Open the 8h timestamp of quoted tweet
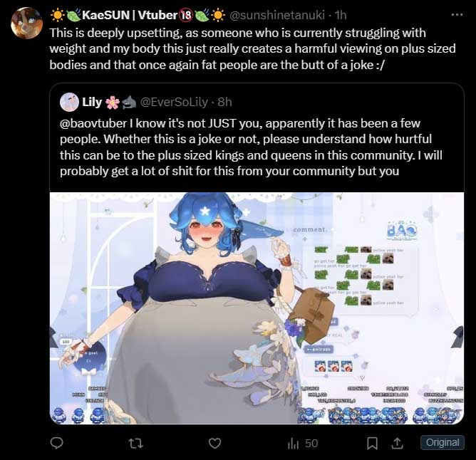476x460 pixels. (x=225, y=103)
